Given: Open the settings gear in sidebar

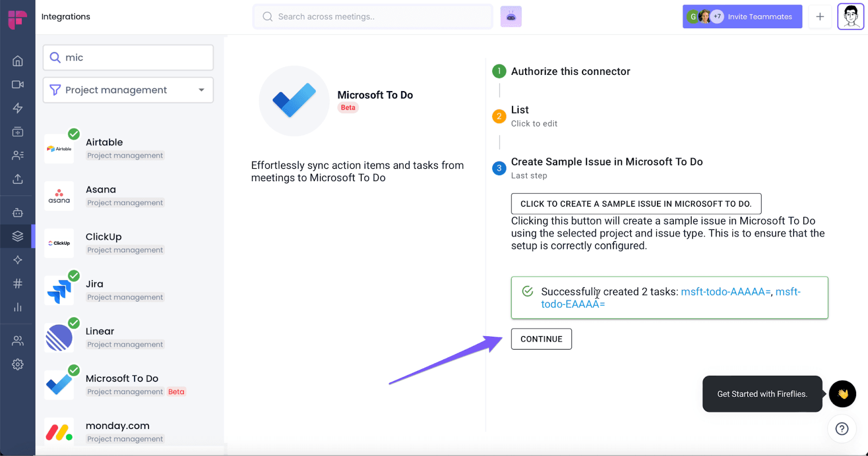Looking at the screenshot, I should coord(17,364).
